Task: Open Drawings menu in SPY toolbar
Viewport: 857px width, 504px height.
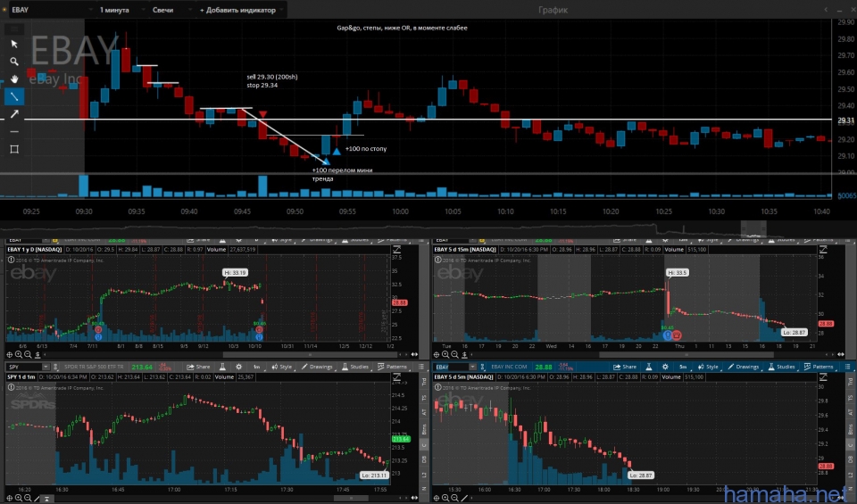Action: tap(316, 367)
